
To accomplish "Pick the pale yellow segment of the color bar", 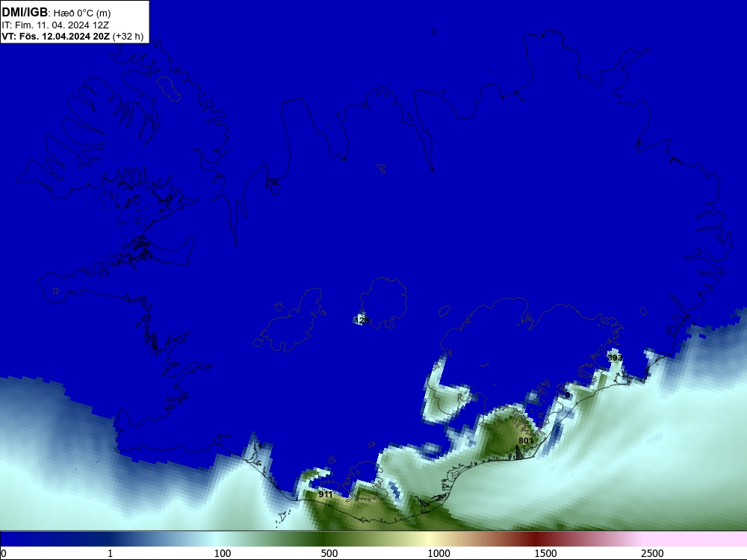I will click(429, 539).
